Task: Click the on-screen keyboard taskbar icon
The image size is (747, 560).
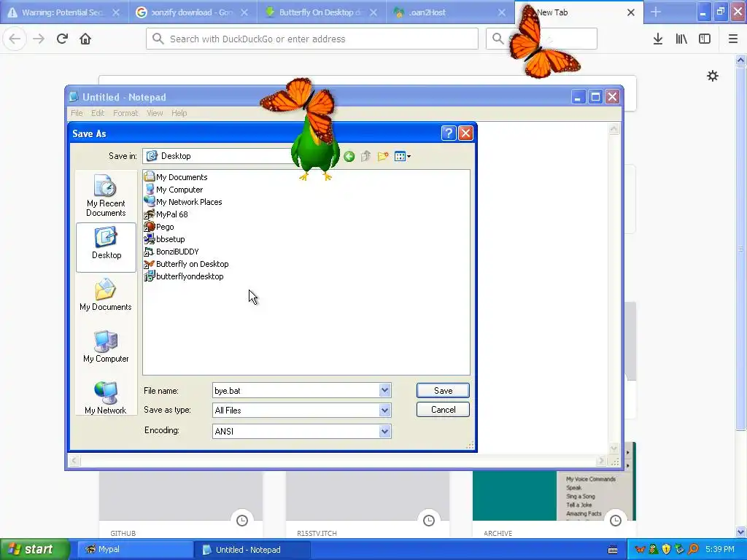Action: (613, 550)
